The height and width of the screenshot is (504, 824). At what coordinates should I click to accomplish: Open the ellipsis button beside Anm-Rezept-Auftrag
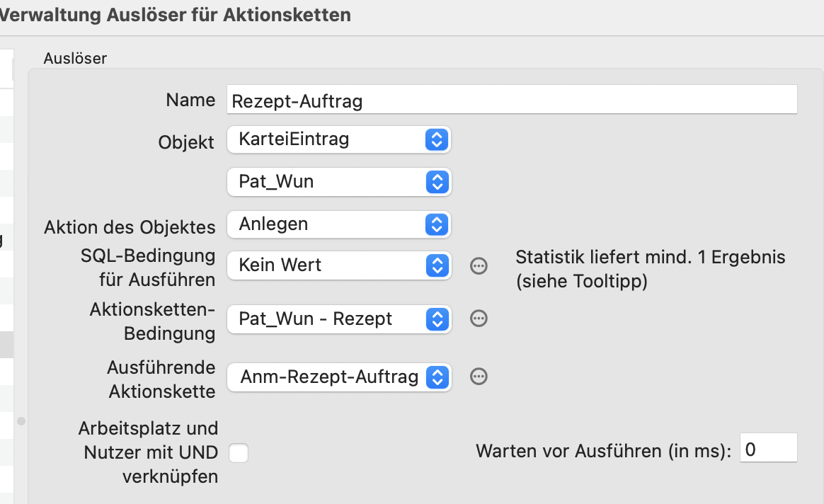click(x=479, y=377)
